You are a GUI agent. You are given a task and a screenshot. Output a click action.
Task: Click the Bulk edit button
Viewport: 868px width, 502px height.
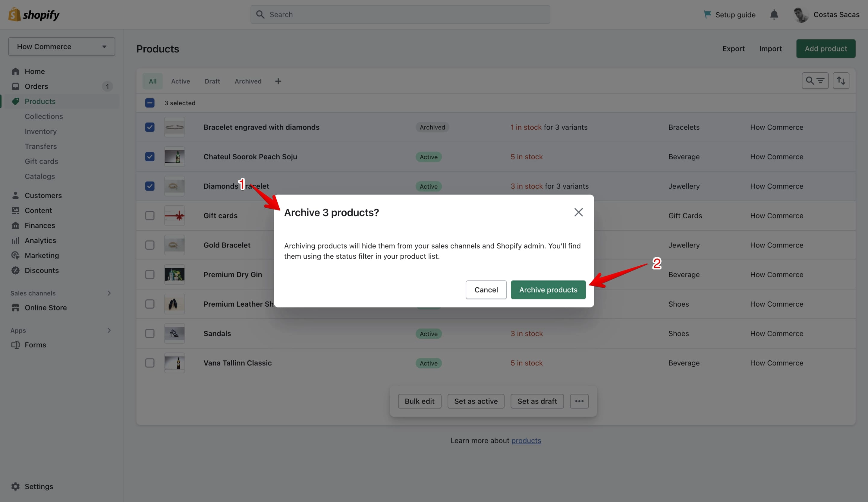pos(420,401)
